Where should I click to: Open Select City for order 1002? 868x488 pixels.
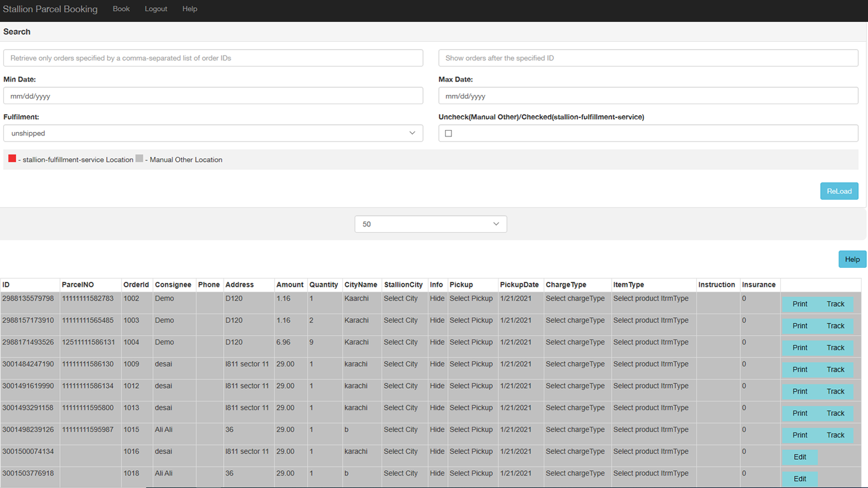coord(400,298)
